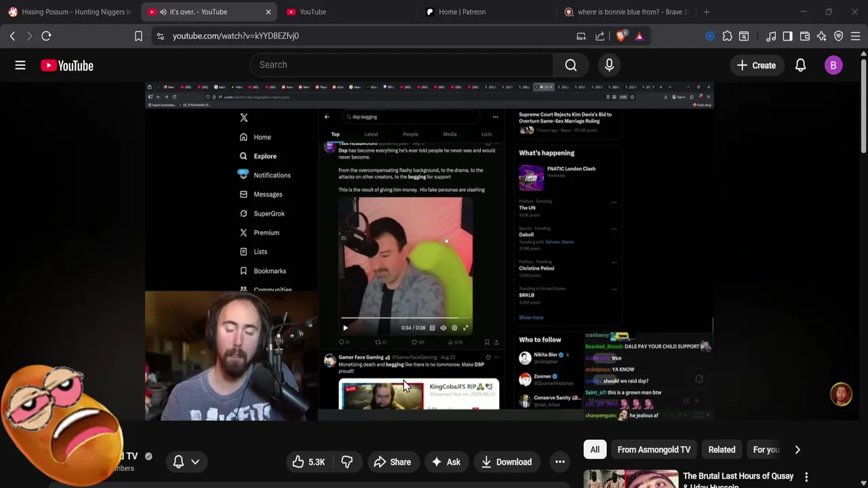Open the YouTube guide hamburger menu
Viewport: 868px width, 488px height.
20,65
